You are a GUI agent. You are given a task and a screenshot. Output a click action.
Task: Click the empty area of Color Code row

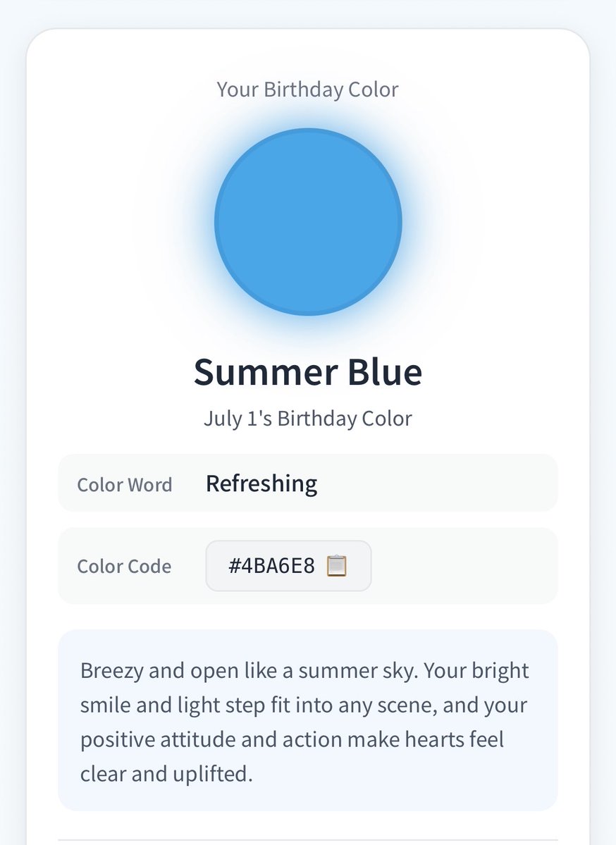coord(464,566)
